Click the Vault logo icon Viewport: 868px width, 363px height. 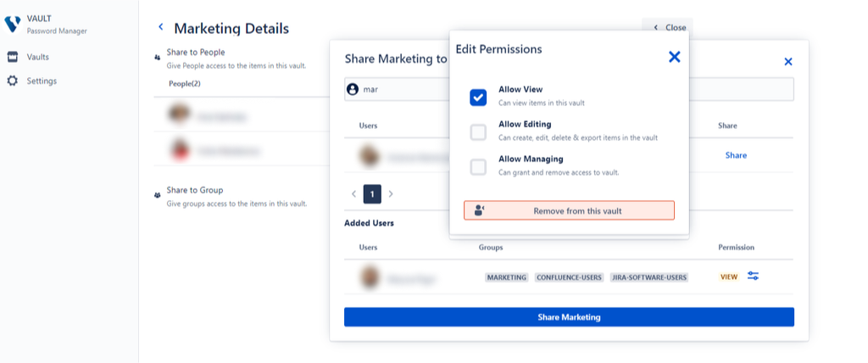coord(13,24)
